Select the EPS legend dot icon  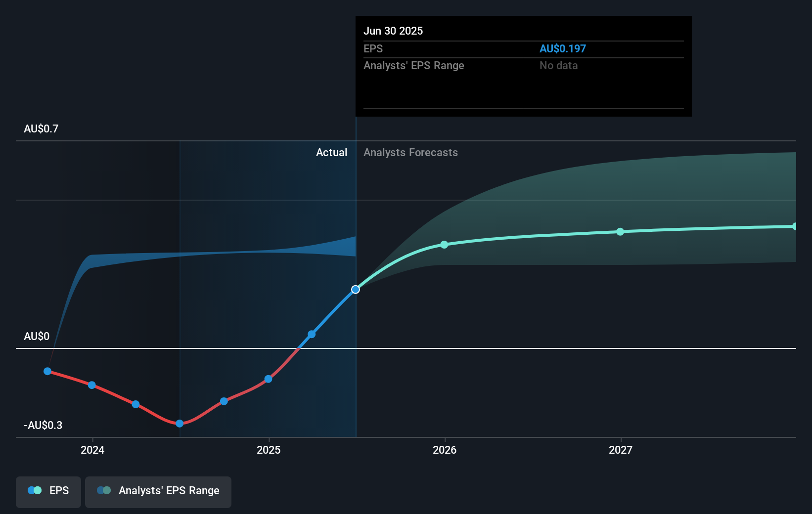coord(34,490)
